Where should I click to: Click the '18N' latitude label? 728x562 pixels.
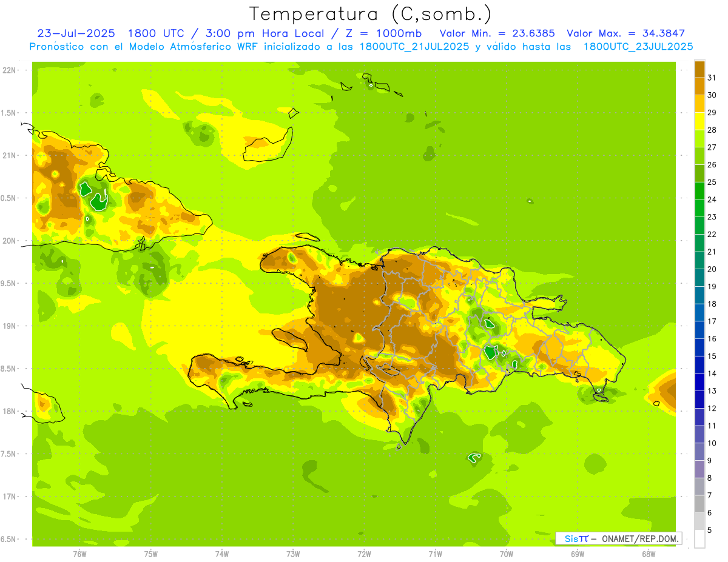point(8,411)
